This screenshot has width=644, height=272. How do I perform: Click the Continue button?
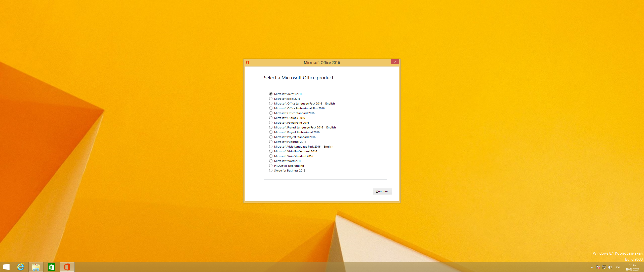coord(382,191)
